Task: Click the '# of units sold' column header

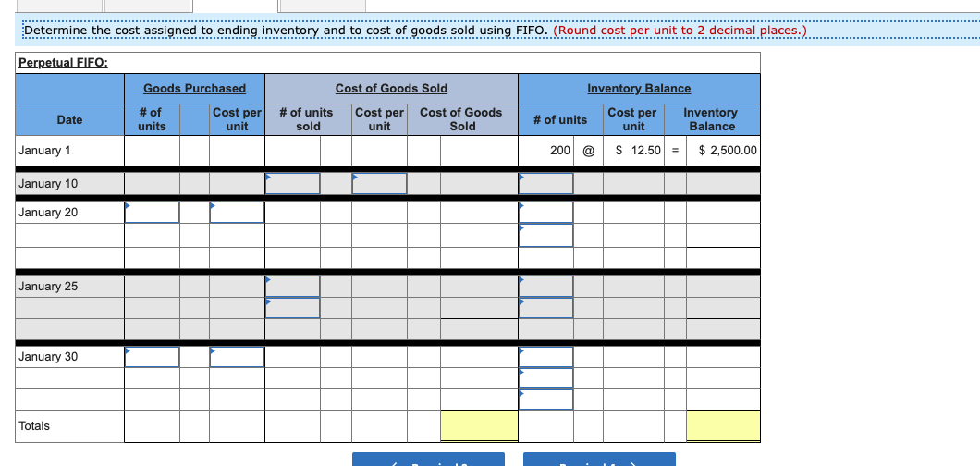Action: (306, 119)
